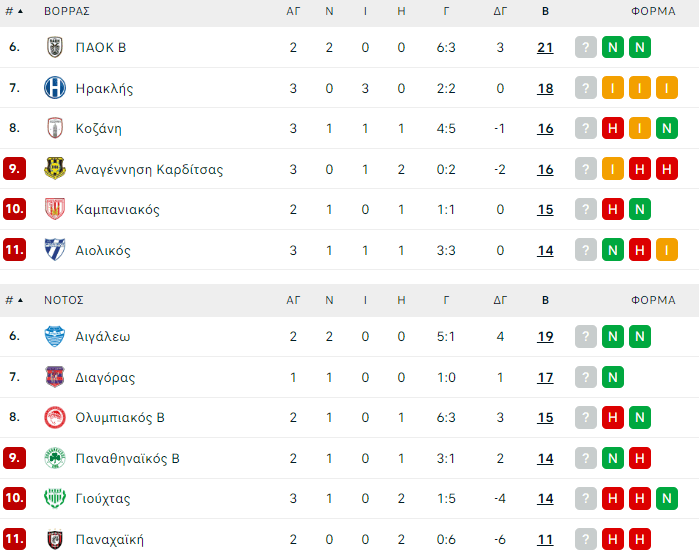Click the Παναχαϊκή team crest
The width and height of the screenshot is (699, 555).
point(55,539)
